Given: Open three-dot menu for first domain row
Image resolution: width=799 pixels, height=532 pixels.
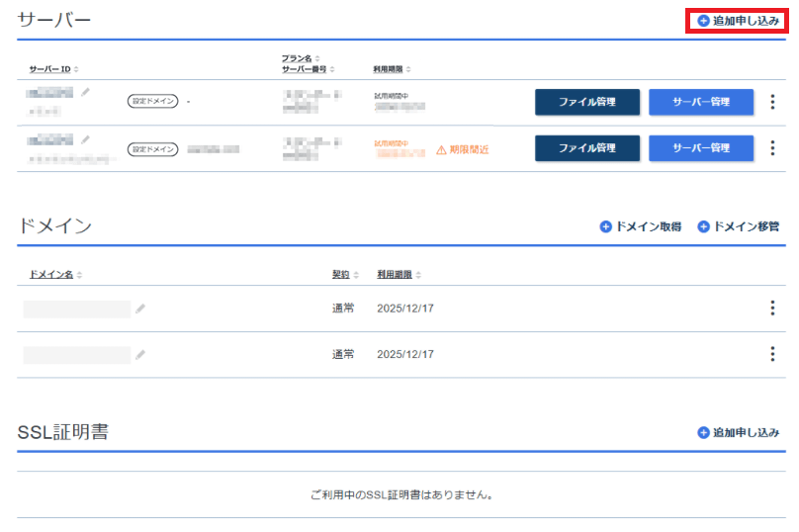Looking at the screenshot, I should click(x=772, y=308).
